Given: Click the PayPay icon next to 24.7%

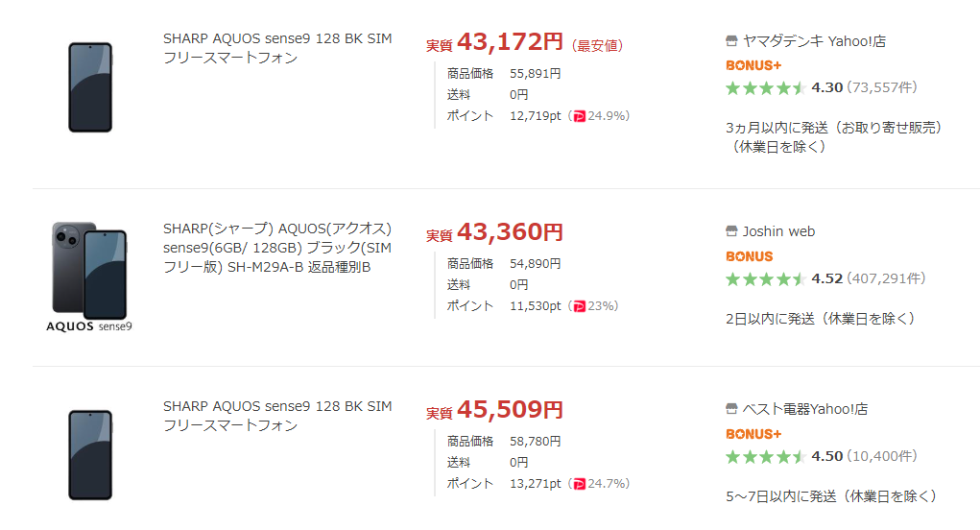Looking at the screenshot, I should [579, 484].
